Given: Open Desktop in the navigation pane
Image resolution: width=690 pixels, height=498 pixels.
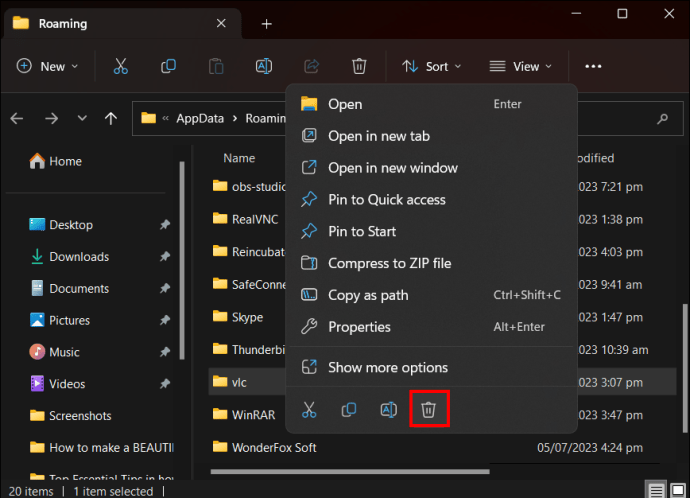Looking at the screenshot, I should 61,225.
